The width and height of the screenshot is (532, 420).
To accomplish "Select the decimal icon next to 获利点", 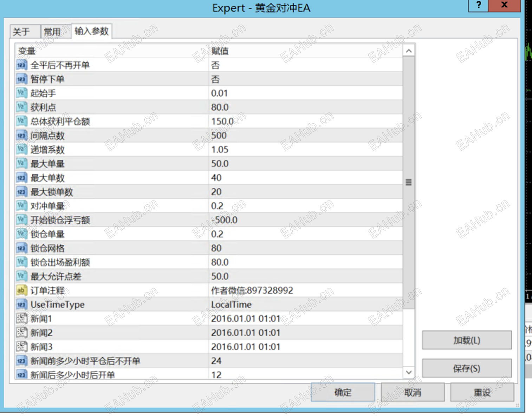I will tap(21, 107).
